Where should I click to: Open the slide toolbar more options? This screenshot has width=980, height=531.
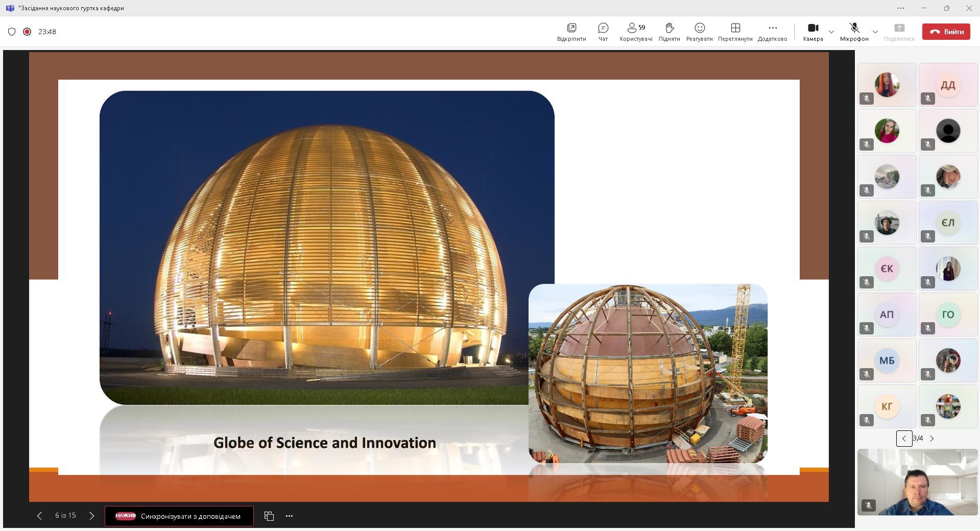pos(290,516)
